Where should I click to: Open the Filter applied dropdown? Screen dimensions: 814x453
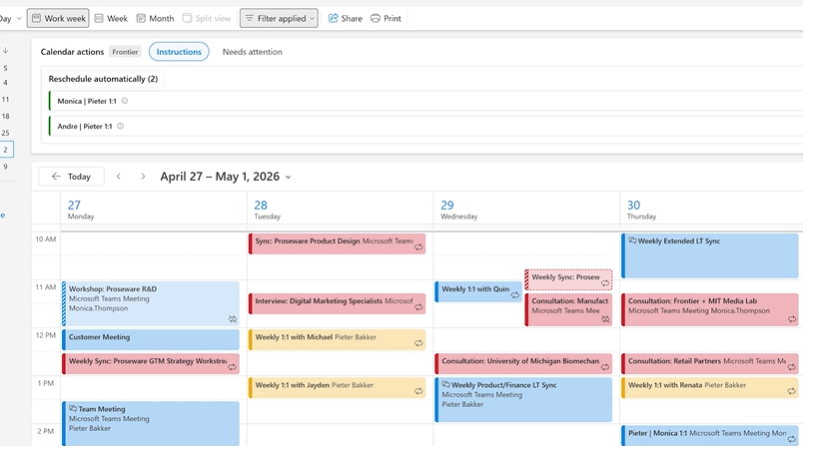point(279,18)
